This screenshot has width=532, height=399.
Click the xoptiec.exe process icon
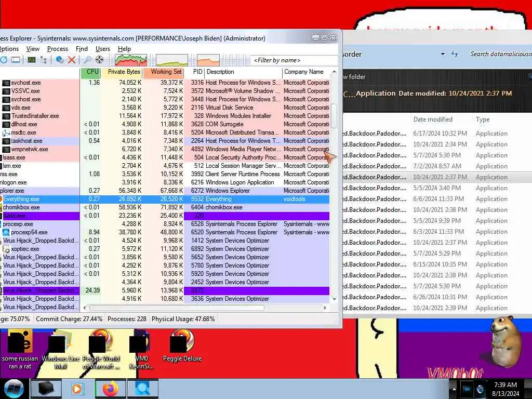[6, 249]
